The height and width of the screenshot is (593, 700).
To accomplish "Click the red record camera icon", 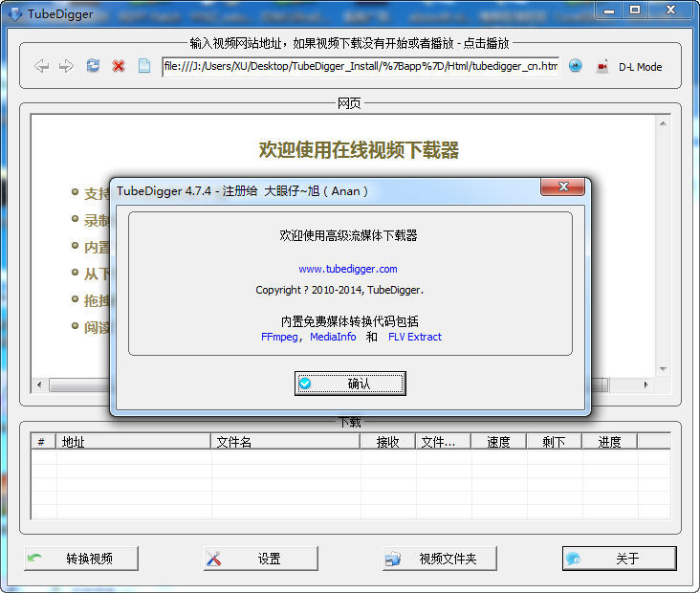I will point(602,66).
